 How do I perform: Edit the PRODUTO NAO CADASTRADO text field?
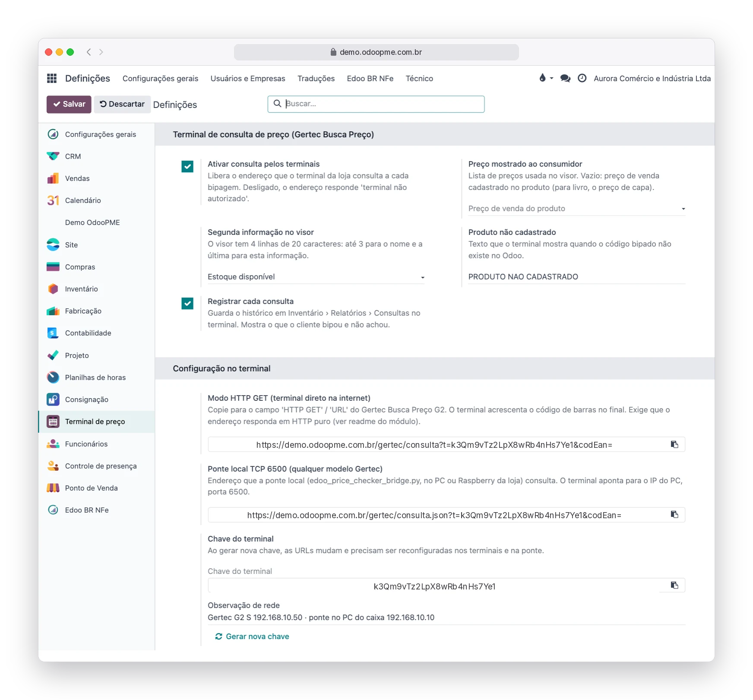[x=577, y=277]
